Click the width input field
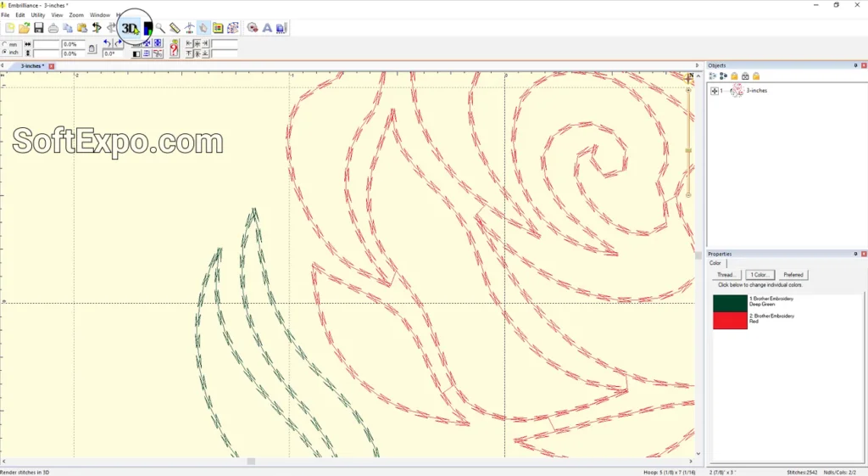Screen dimensions: 868x476 46,44
